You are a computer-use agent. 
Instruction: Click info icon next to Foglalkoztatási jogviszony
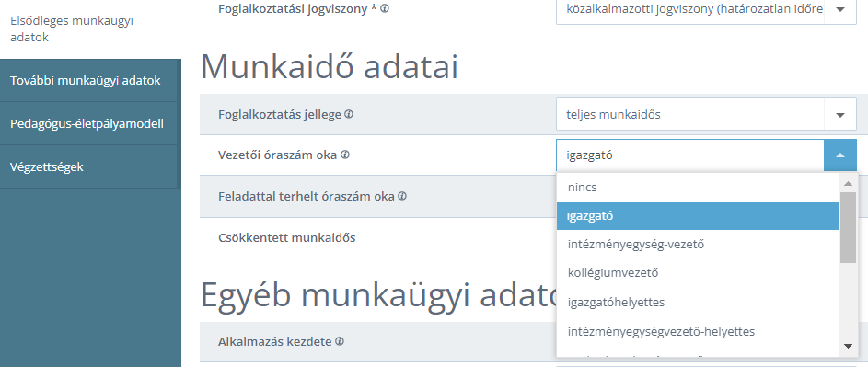click(x=385, y=8)
